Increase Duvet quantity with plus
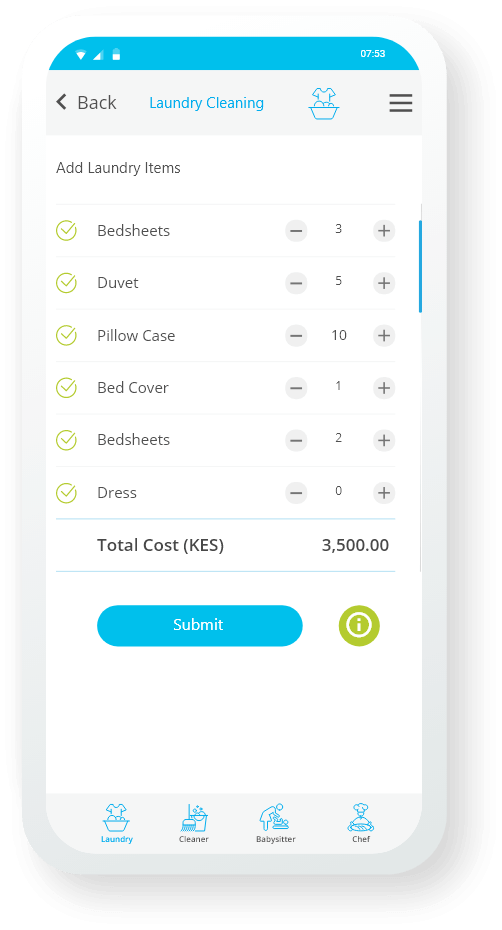Screen dimensions: 502x930 coord(384,283)
